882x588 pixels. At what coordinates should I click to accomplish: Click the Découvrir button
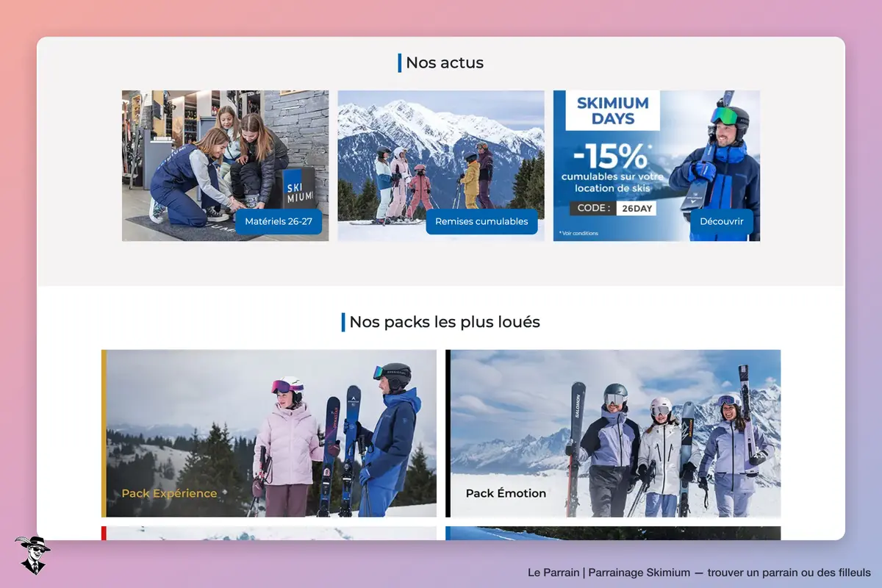pyautogui.click(x=722, y=221)
